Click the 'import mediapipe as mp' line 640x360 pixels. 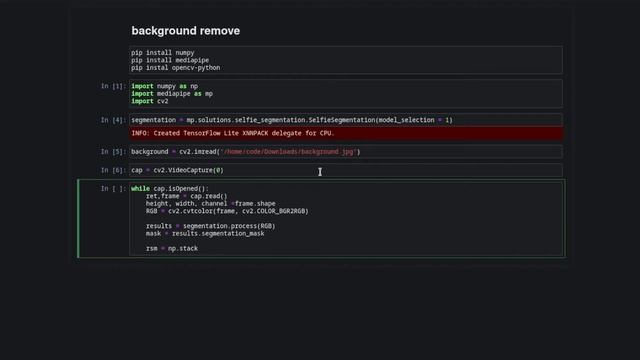pyautogui.click(x=172, y=93)
